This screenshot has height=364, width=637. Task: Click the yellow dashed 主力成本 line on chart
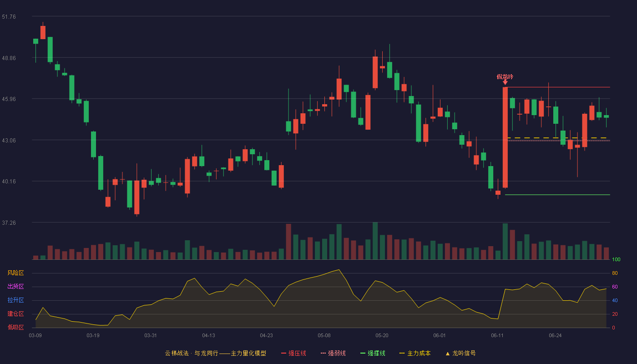coord(557,137)
